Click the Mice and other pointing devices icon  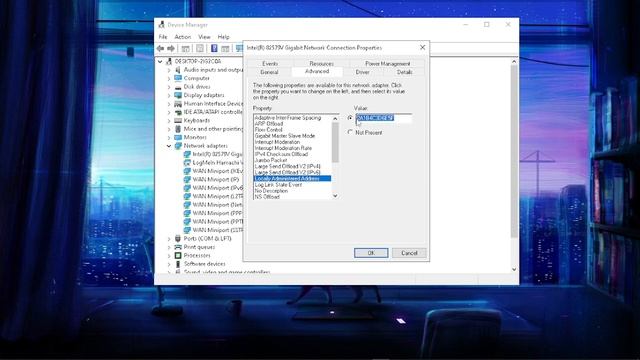point(178,129)
